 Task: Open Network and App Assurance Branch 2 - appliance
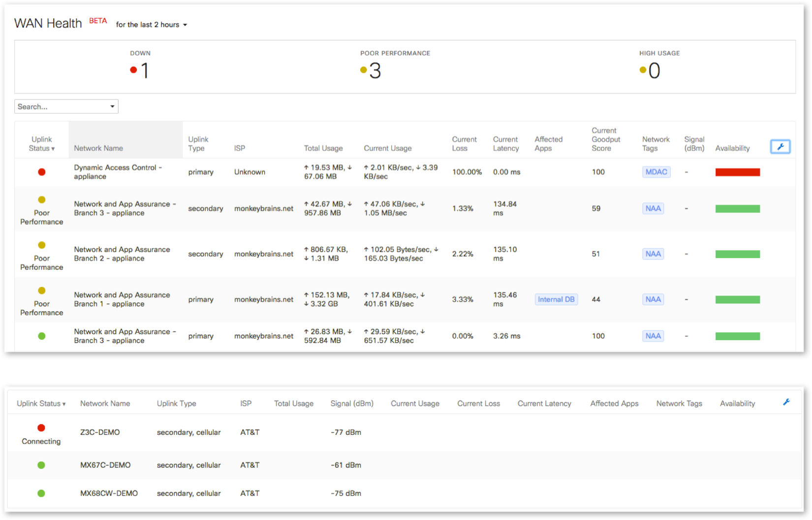122,254
